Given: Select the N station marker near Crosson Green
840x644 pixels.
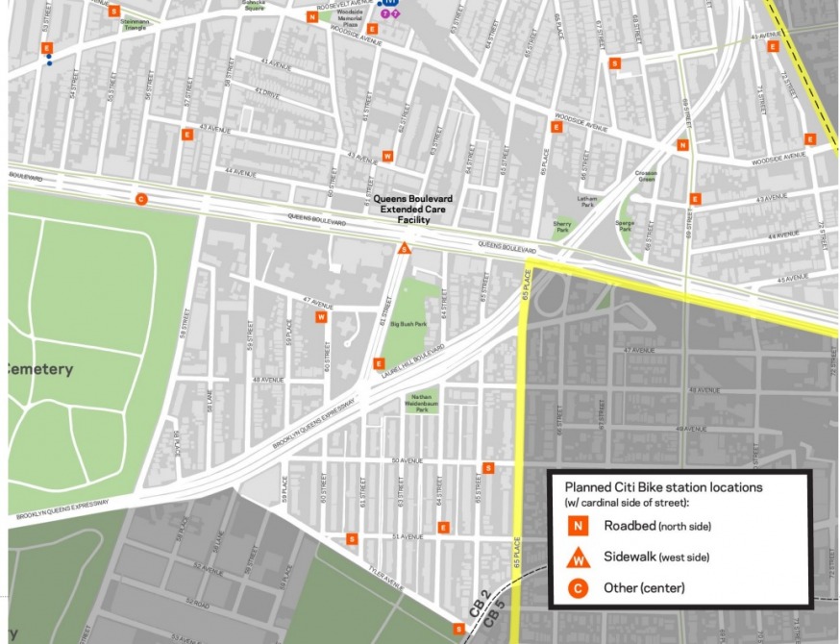Looking at the screenshot, I should click(x=682, y=145).
